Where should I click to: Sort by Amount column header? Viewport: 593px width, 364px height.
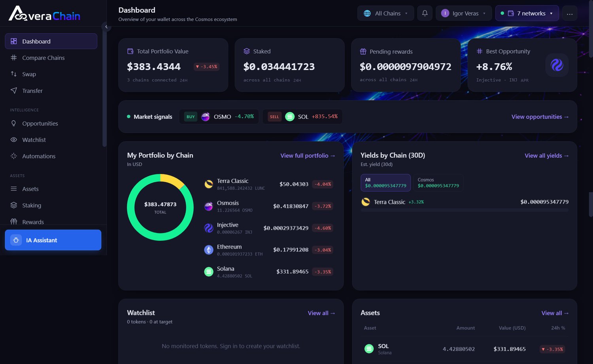point(465,328)
